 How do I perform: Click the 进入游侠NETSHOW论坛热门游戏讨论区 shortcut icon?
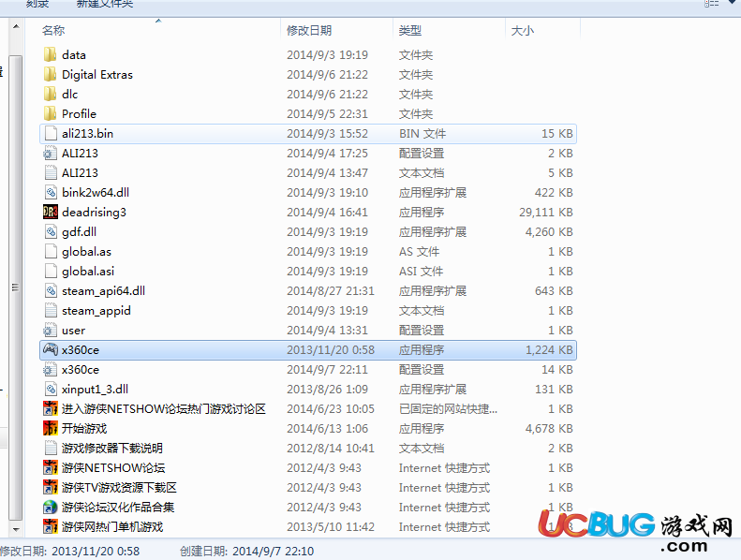pyautogui.click(x=50, y=409)
